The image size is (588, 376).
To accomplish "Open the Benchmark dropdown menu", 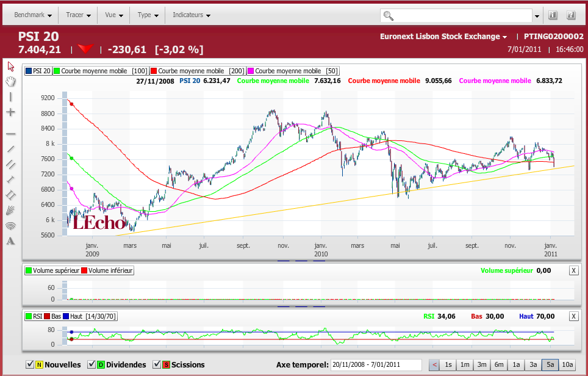I will (x=33, y=15).
